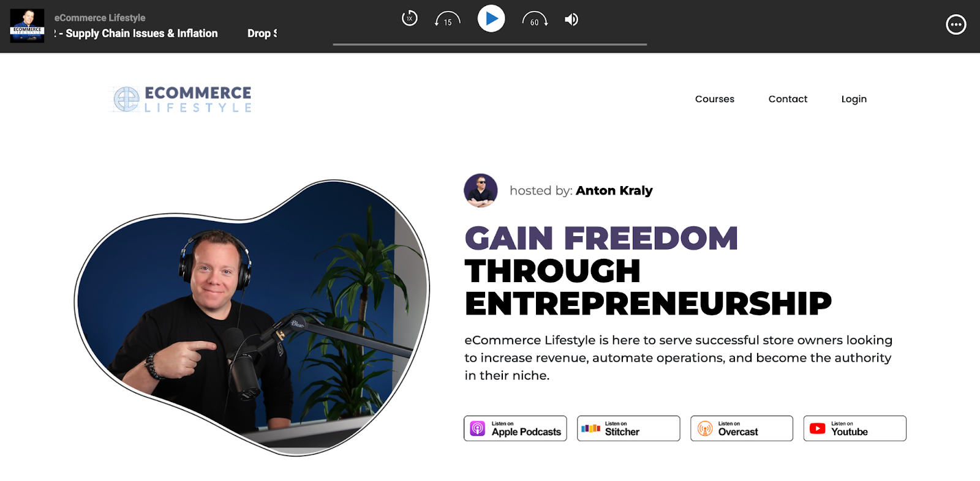Click the host photo with microphone
980x481 pixels.
(252, 318)
